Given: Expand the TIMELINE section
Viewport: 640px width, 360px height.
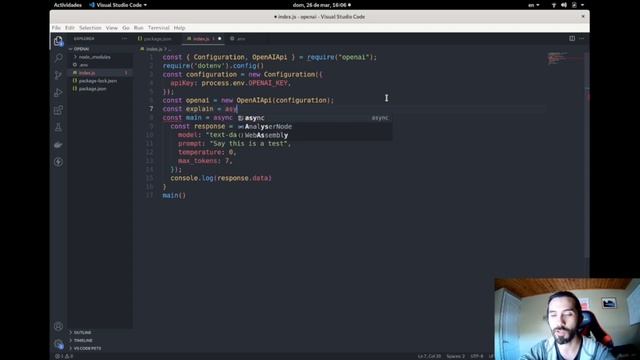Looking at the screenshot, I should [83, 340].
